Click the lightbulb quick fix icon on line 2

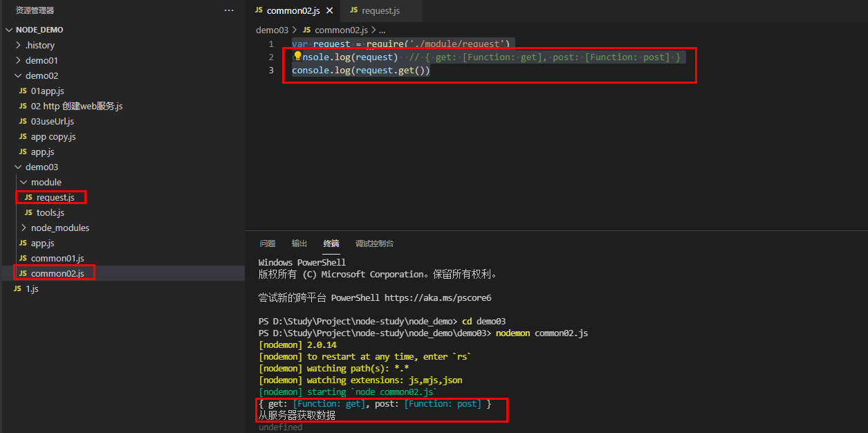pos(297,57)
